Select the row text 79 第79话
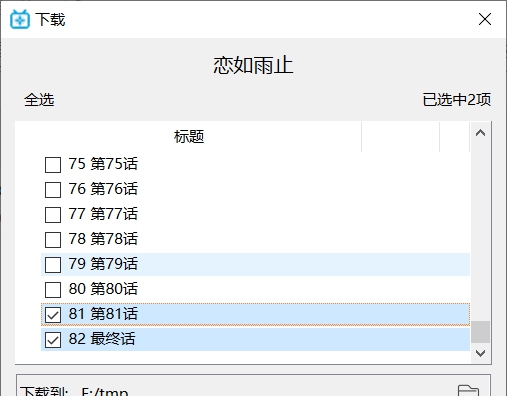The width and height of the screenshot is (507, 396). 103,264
